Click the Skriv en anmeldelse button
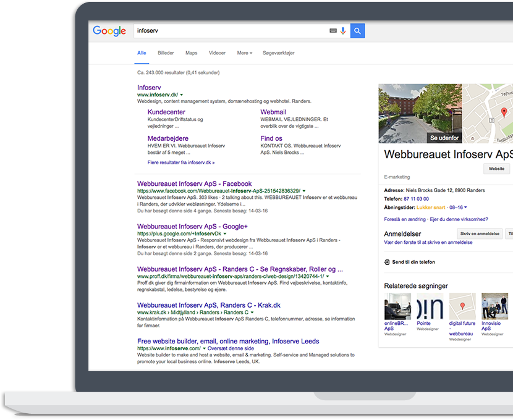Screen dimensions: 513x420 (480, 233)
